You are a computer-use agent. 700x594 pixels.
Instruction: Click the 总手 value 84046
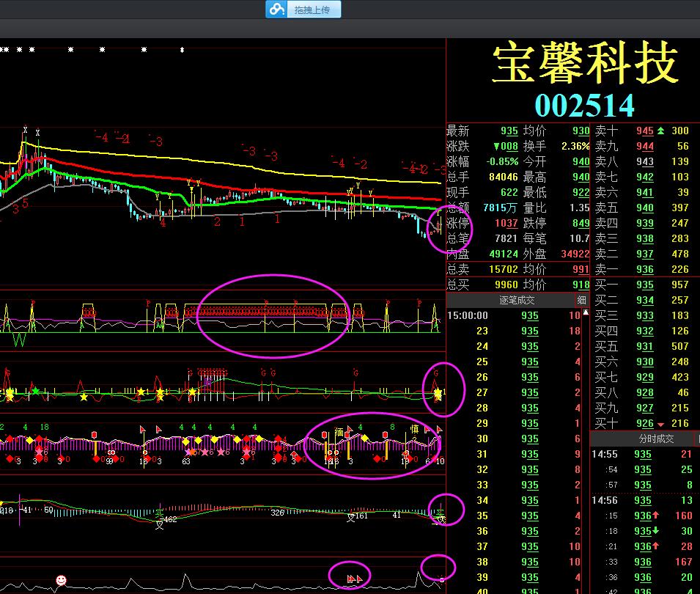pos(503,177)
